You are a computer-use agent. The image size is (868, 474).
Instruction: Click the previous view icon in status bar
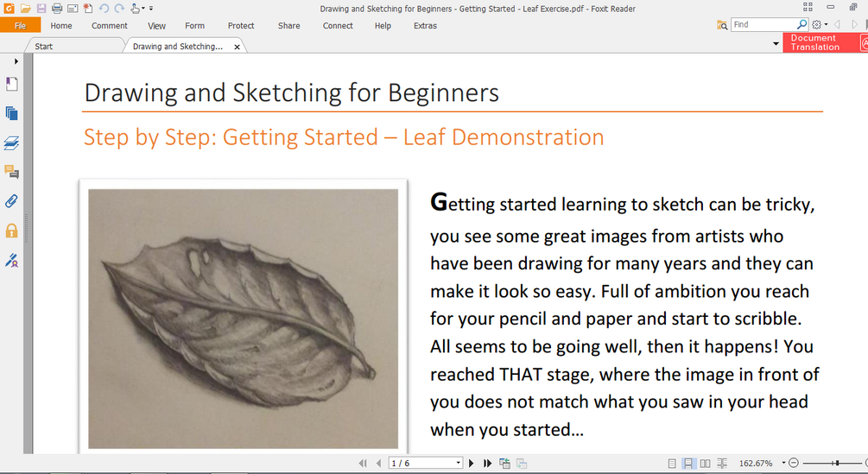(504, 464)
